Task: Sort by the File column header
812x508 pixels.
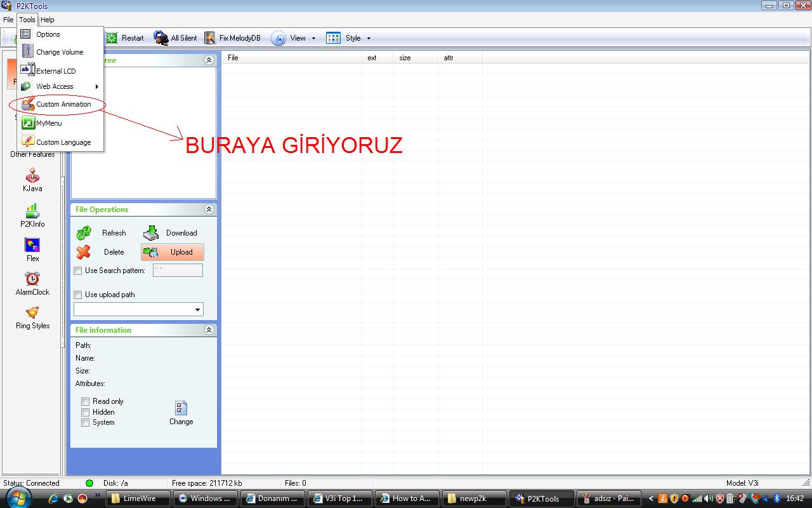Action: [292, 58]
